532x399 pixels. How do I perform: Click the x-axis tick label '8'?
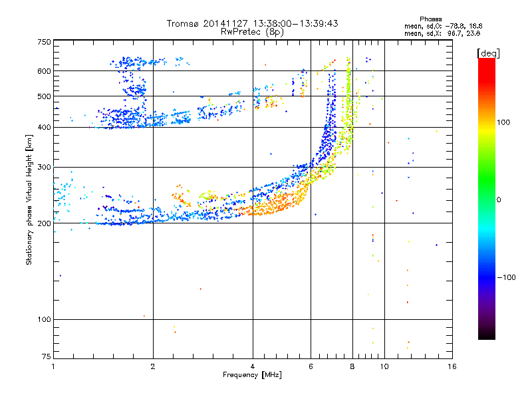click(352, 366)
